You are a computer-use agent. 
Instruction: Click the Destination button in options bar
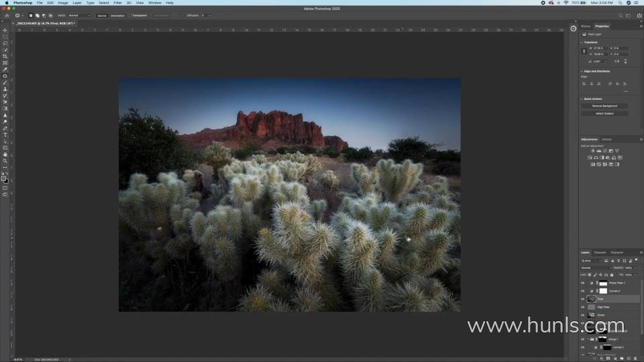pyautogui.click(x=117, y=15)
